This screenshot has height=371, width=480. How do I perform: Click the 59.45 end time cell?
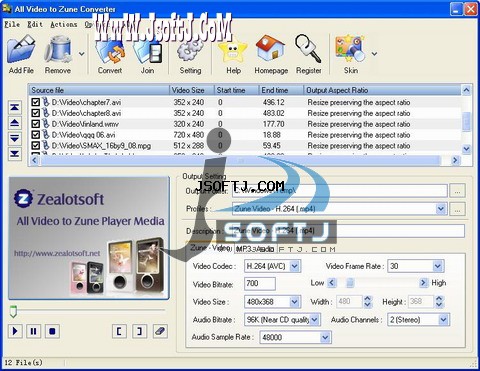[x=271, y=146]
